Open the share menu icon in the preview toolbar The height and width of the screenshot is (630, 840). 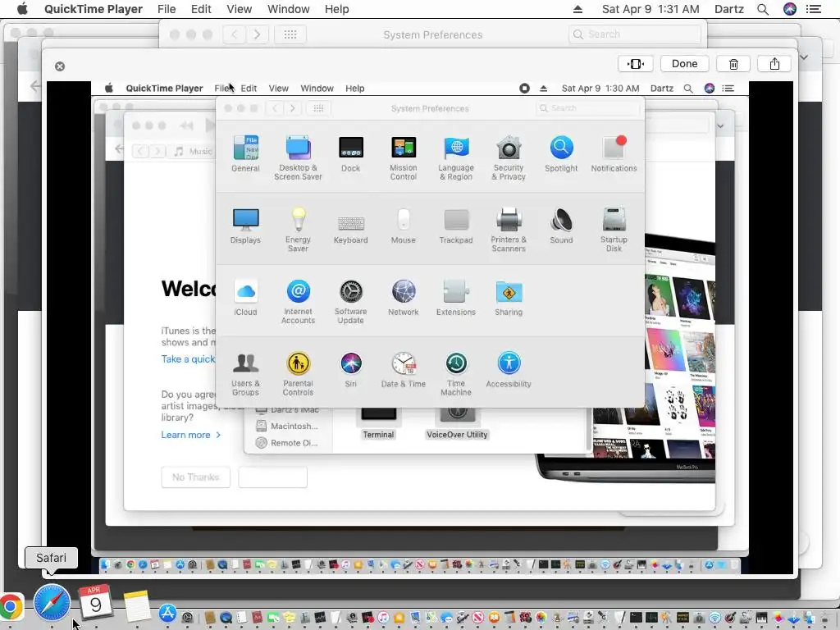774,64
